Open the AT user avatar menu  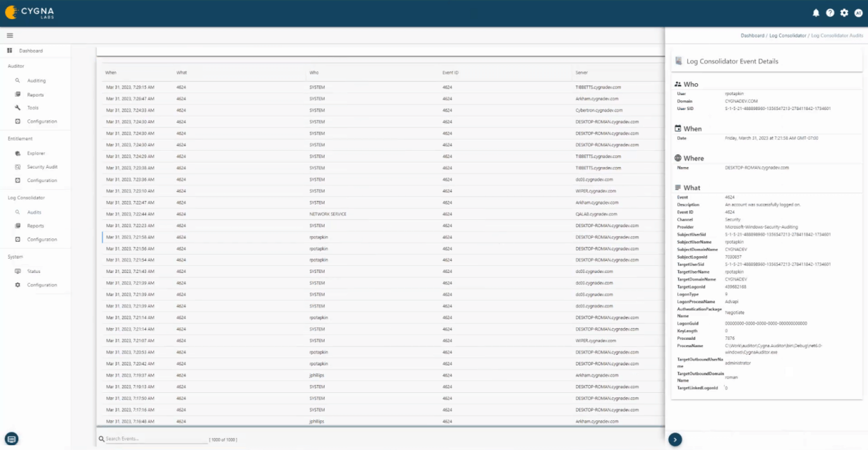pyautogui.click(x=859, y=12)
